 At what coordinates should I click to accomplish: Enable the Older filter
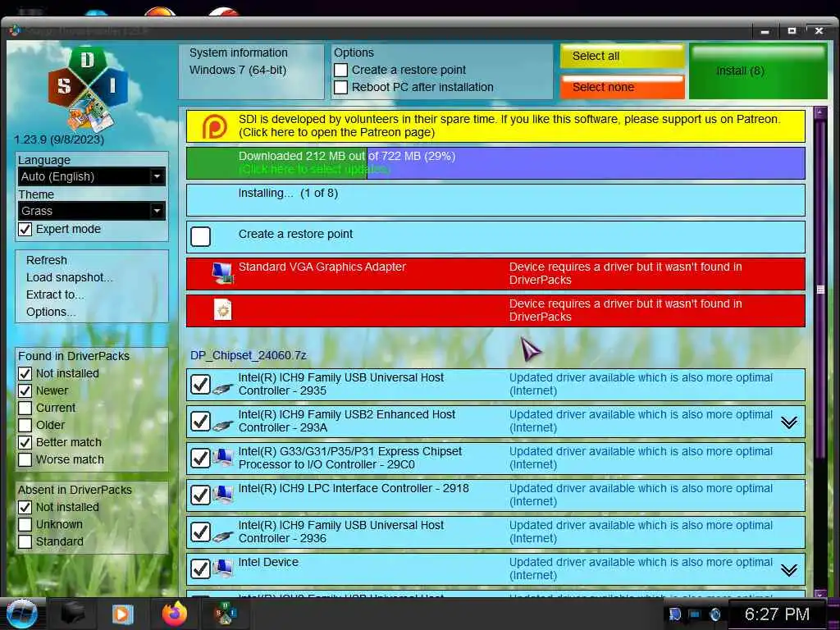tap(25, 425)
